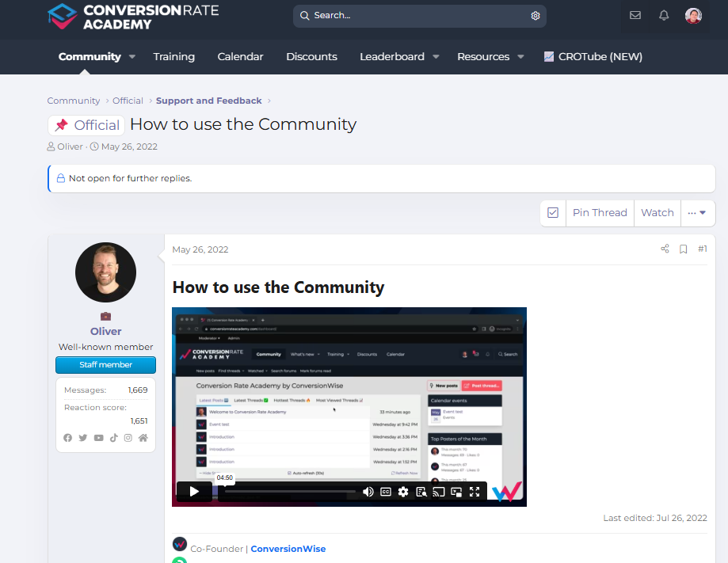Image resolution: width=728 pixels, height=563 pixels.
Task: Click the briefcase icon above Oliver
Action: (106, 316)
